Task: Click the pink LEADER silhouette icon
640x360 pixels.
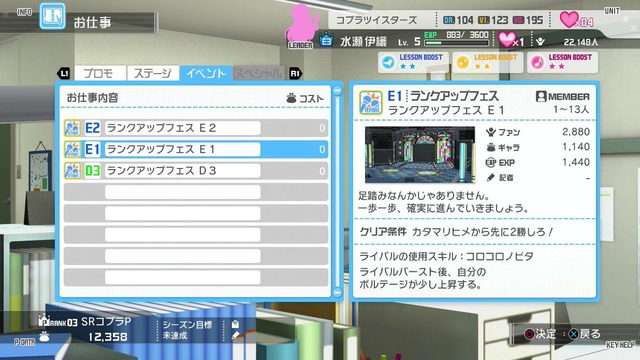Action: click(x=302, y=25)
